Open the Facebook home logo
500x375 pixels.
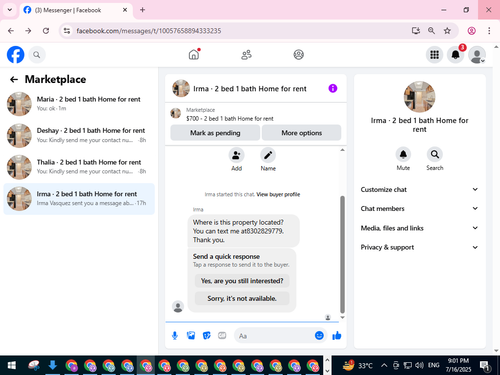click(15, 55)
